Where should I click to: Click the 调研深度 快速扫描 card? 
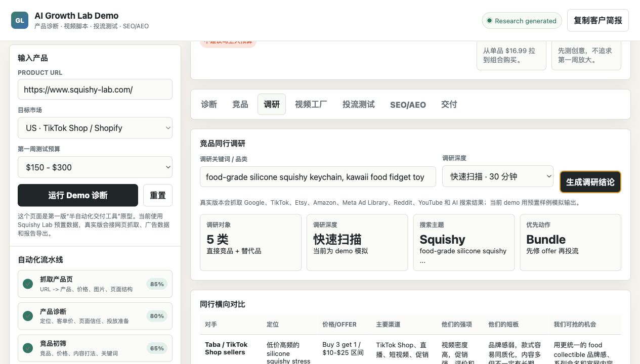357,243
